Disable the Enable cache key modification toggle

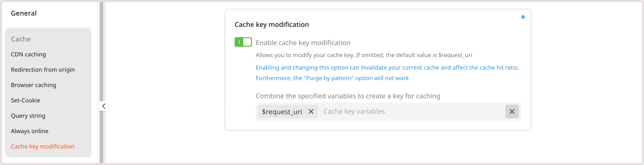243,42
